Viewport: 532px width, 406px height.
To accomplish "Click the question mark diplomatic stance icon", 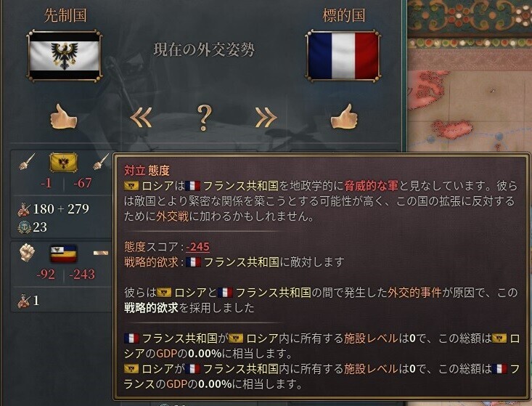I will (203, 118).
